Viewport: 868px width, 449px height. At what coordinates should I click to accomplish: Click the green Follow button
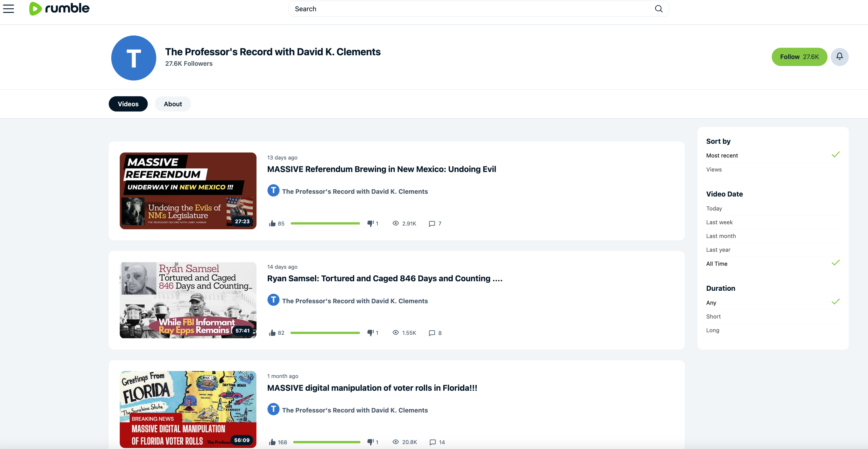click(x=799, y=57)
